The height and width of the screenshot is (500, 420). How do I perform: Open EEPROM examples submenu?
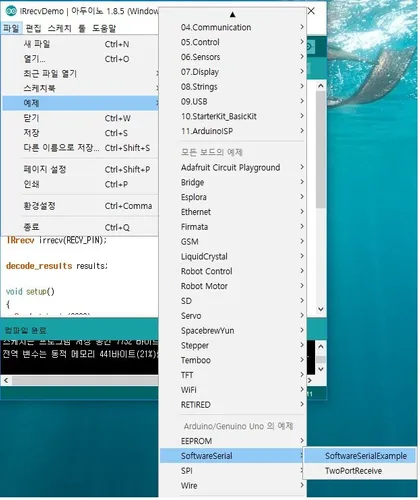click(233, 441)
